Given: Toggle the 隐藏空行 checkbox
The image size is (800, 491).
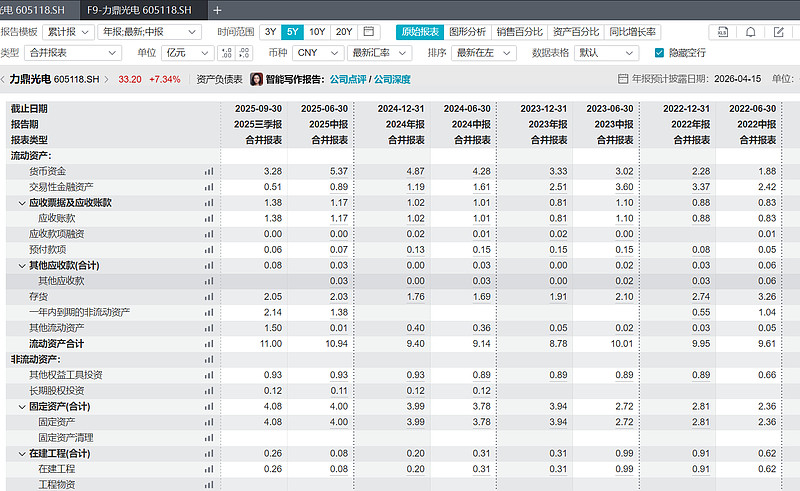Looking at the screenshot, I should coord(659,52).
